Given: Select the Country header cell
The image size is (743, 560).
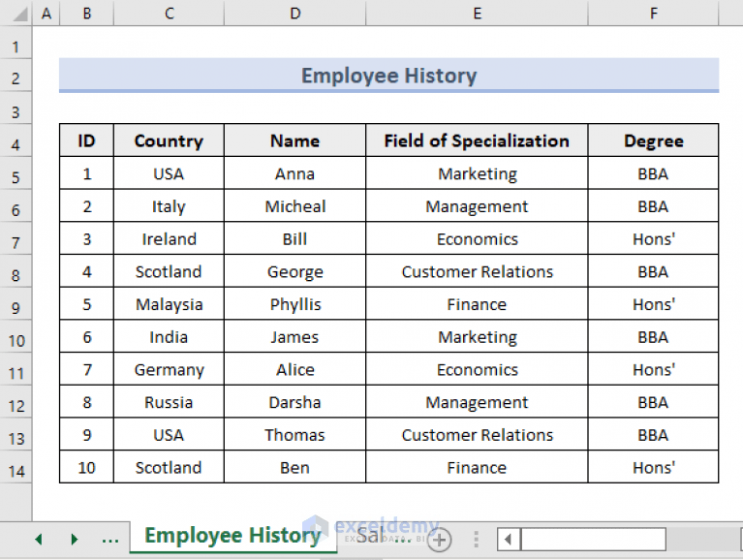Looking at the screenshot, I should (x=169, y=140).
